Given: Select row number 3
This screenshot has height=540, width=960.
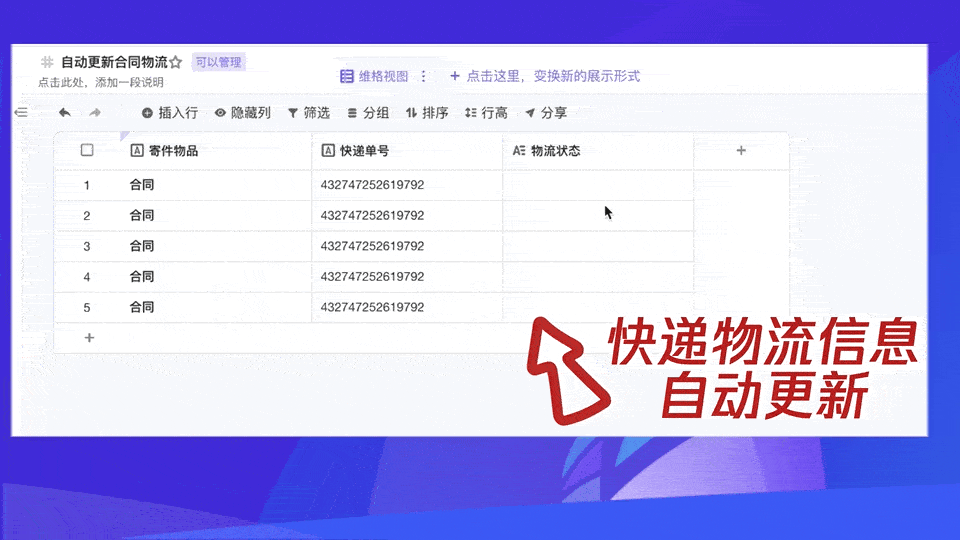Looking at the screenshot, I should (x=87, y=246).
